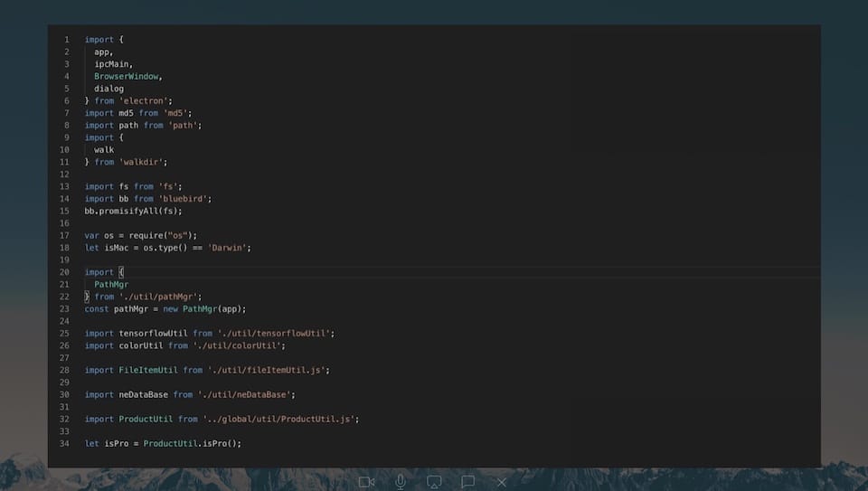868x491 pixels.
Task: Open the screen sharing AirPlay icon
Action: 434,482
